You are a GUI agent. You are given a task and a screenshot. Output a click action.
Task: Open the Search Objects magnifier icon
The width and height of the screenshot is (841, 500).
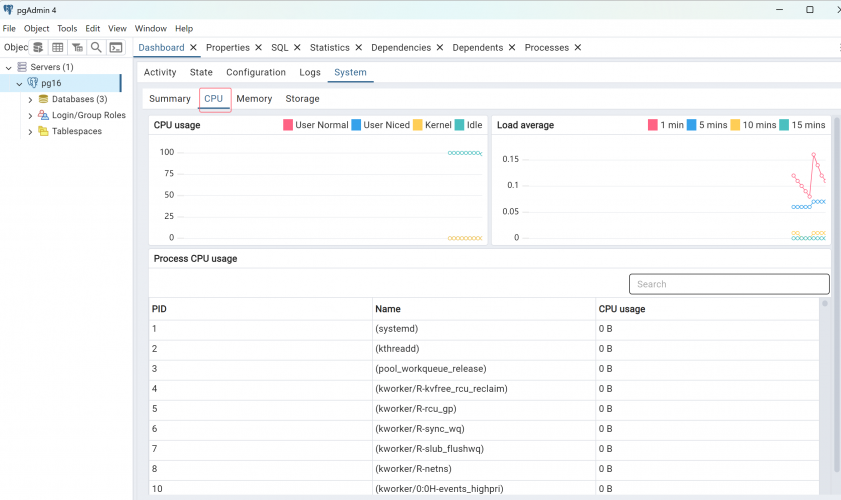(x=96, y=47)
